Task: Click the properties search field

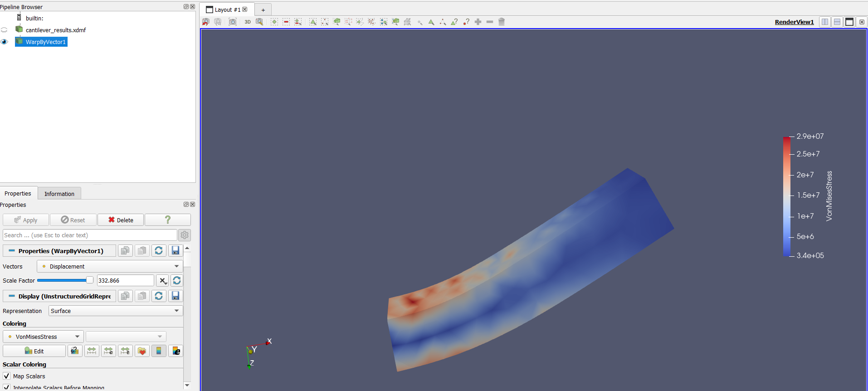Action: point(90,235)
